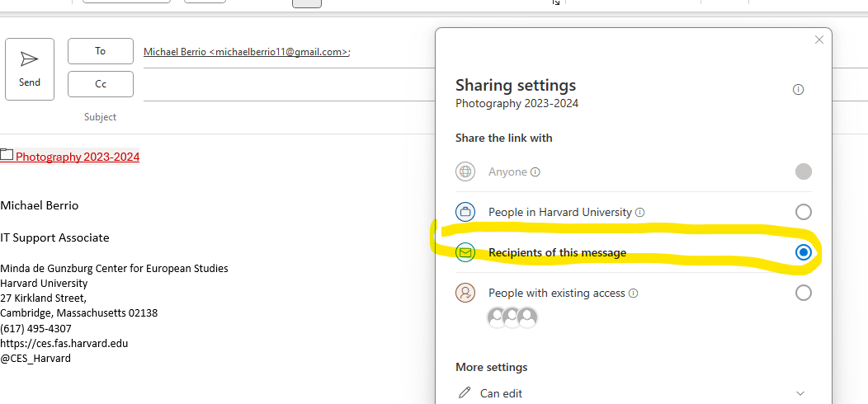The height and width of the screenshot is (404, 868).
Task: Click info icon after People in Harvard University
Action: 640,213
